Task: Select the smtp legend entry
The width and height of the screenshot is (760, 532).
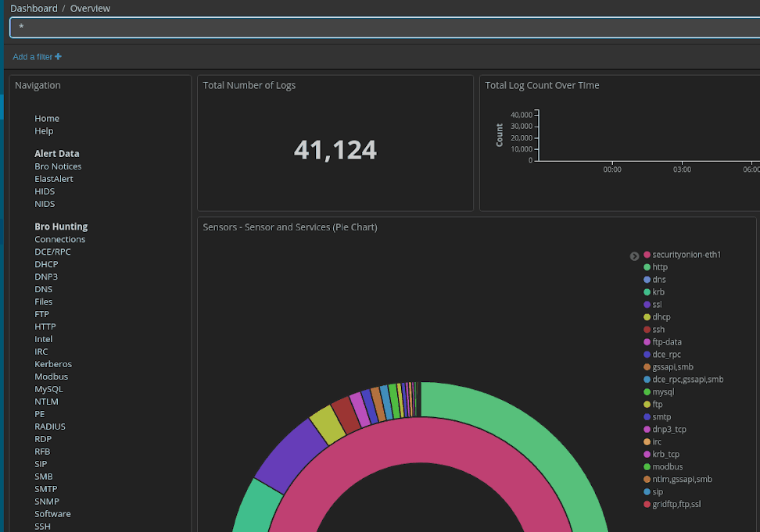Action: 658,417
